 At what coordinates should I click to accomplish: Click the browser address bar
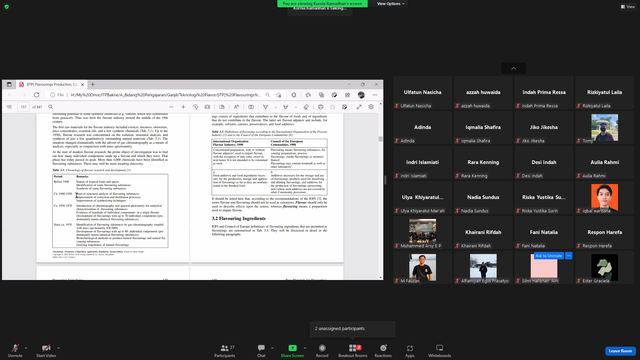point(165,95)
